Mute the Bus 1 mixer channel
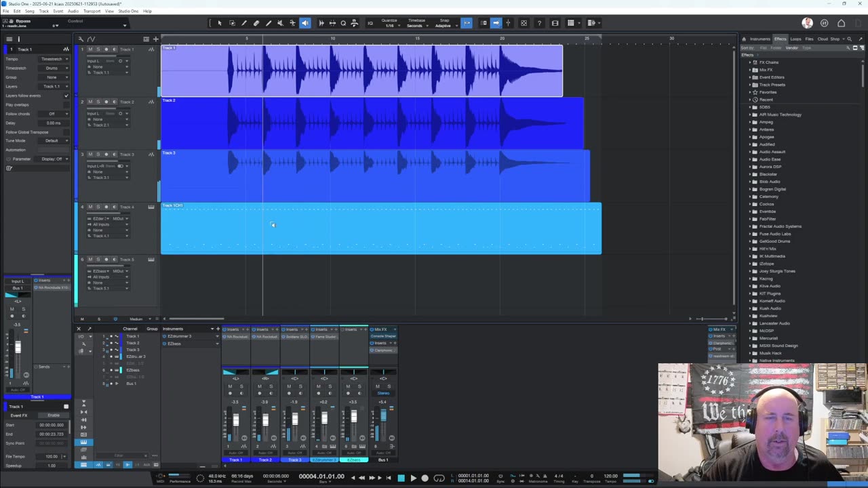This screenshot has width=868, height=488. pos(378,386)
